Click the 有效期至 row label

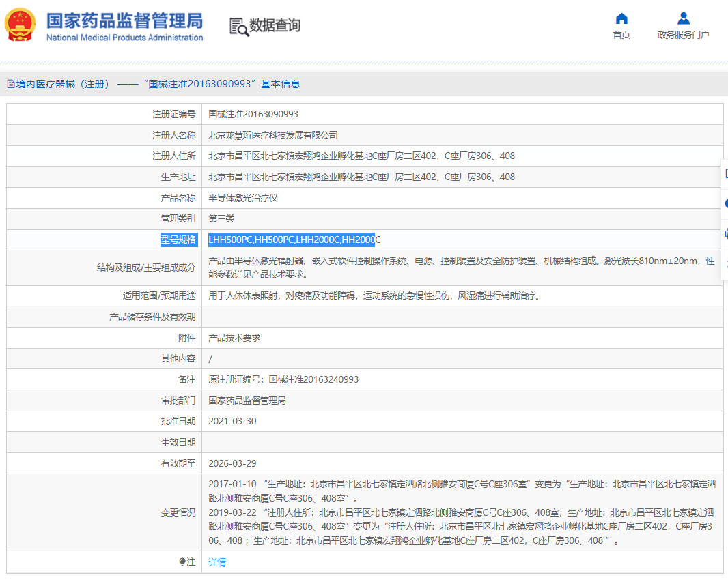[x=178, y=463]
